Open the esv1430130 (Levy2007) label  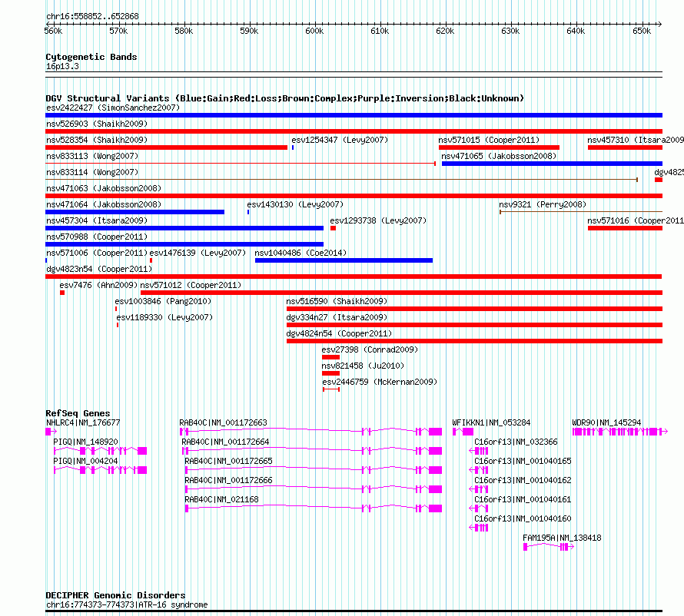[295, 204]
